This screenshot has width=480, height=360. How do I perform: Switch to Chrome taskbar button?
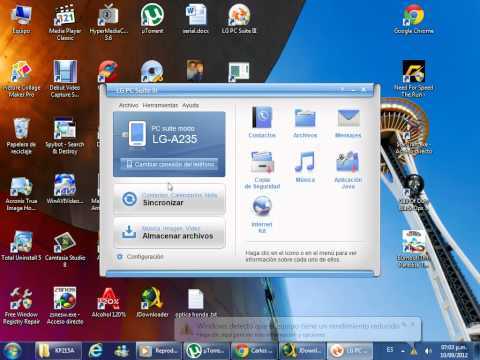pyautogui.click(x=254, y=351)
